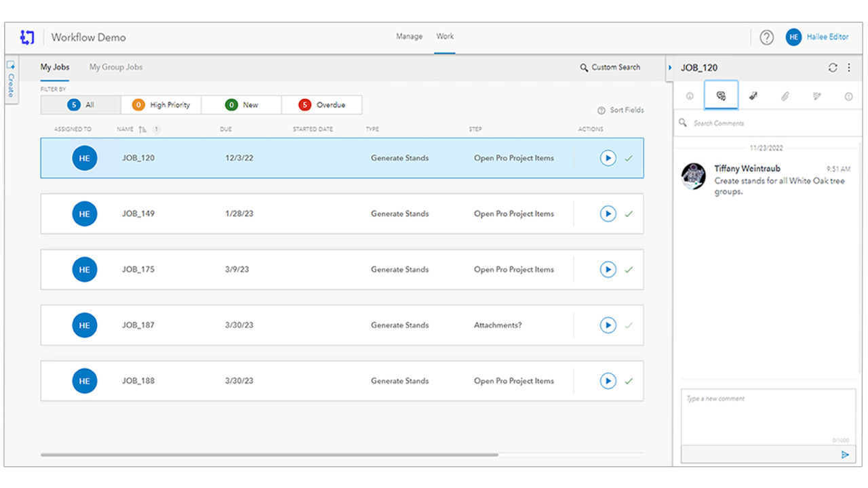The width and height of the screenshot is (868, 488).
Task: Open Custom Search
Action: coord(610,67)
